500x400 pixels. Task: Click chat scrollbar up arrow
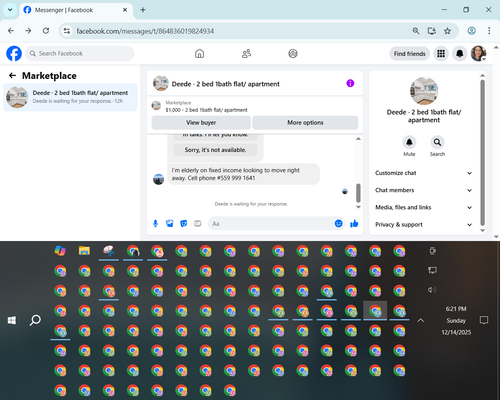point(358,139)
